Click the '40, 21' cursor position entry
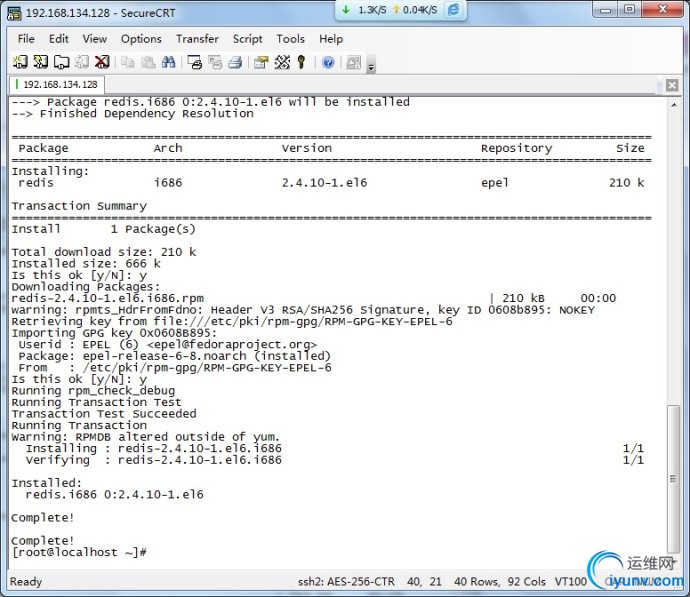The height and width of the screenshot is (597, 690). point(424,582)
